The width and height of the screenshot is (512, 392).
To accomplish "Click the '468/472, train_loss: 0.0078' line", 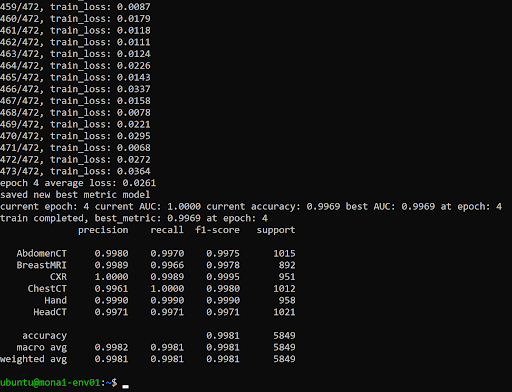I will tap(75, 113).
